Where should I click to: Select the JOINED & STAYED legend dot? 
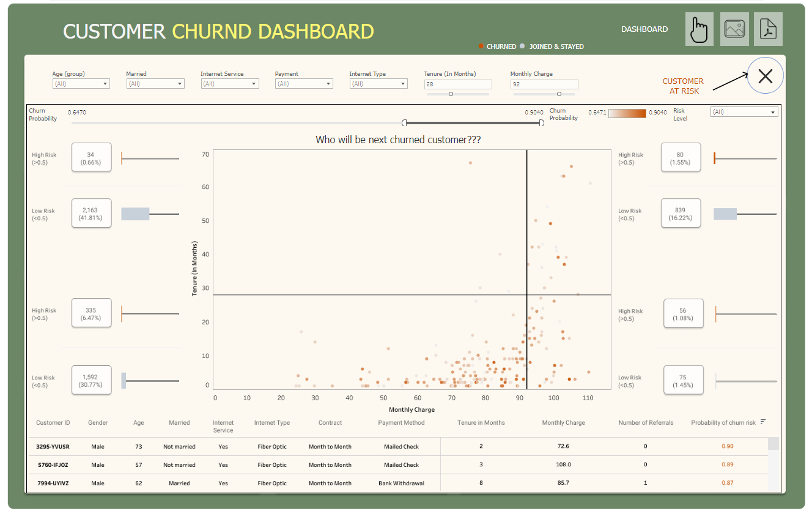[522, 46]
